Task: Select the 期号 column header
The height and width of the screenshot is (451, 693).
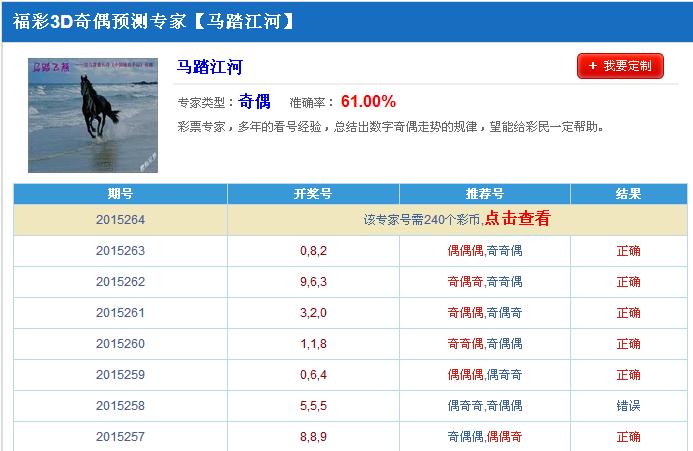Action: click(x=120, y=194)
